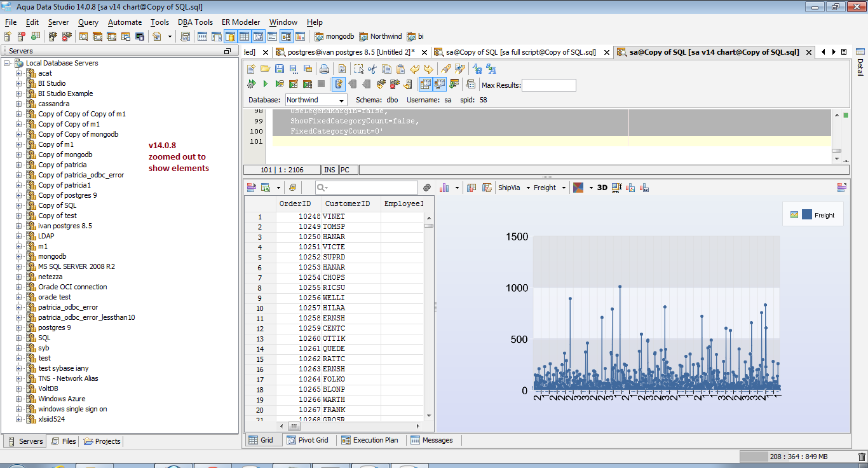Open the chart color palette swatch
The width and height of the screenshot is (868, 468).
coord(578,188)
